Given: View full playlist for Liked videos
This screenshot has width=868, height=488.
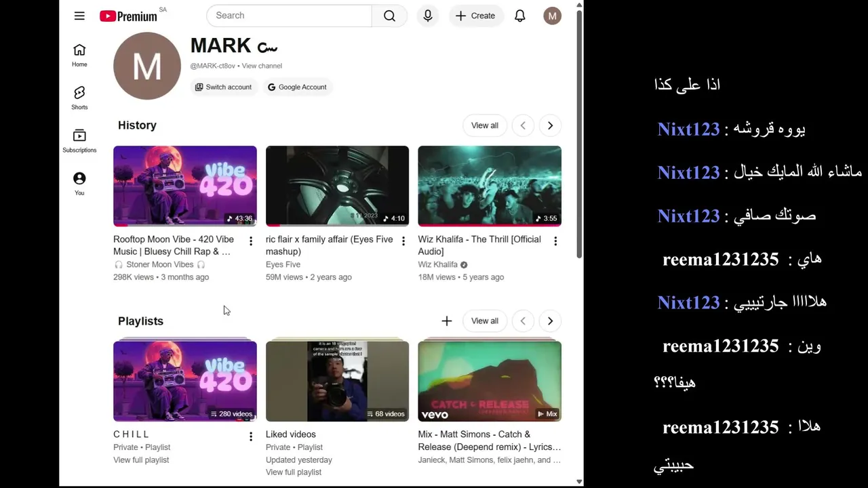Looking at the screenshot, I should [x=294, y=472].
